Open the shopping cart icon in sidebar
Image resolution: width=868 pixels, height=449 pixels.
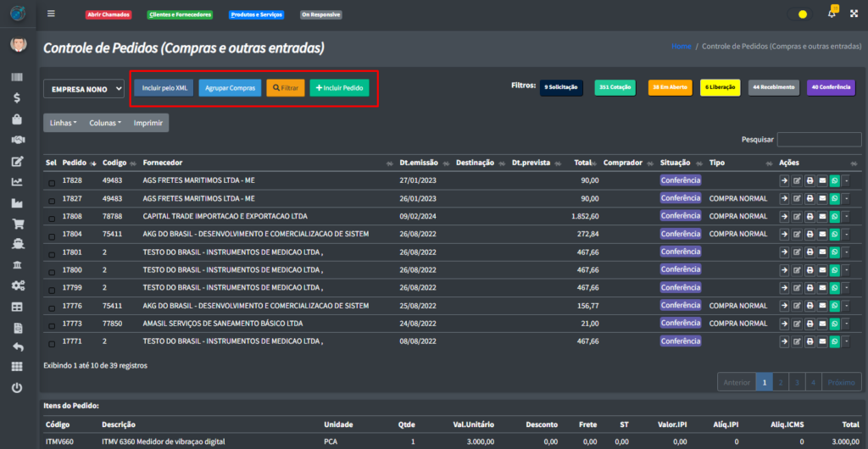[x=17, y=224]
